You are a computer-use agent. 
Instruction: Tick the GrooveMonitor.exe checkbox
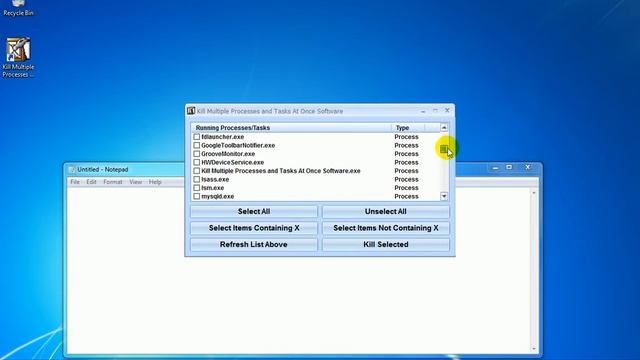(197, 154)
